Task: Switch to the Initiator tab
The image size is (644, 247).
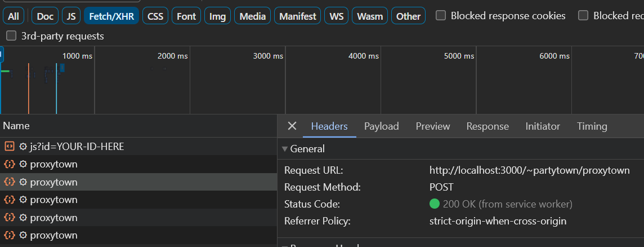Action: pos(543,126)
